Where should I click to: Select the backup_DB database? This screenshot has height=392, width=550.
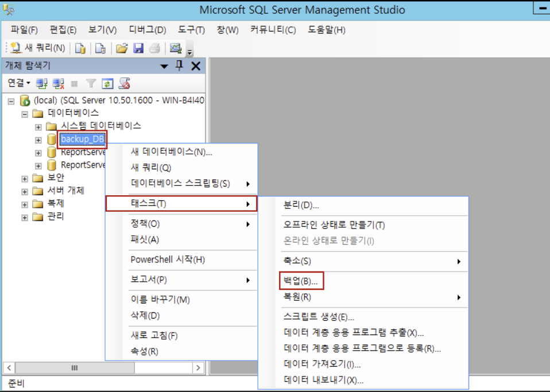click(x=83, y=139)
